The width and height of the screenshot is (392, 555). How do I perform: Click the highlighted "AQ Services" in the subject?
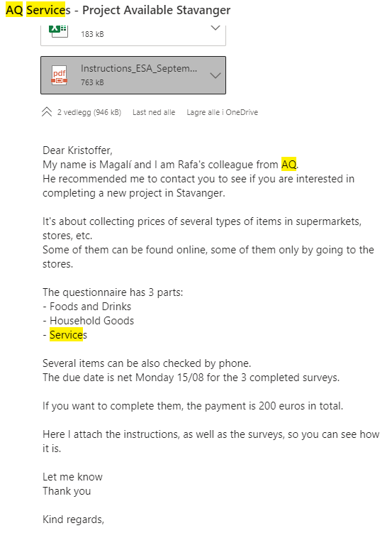(x=36, y=10)
